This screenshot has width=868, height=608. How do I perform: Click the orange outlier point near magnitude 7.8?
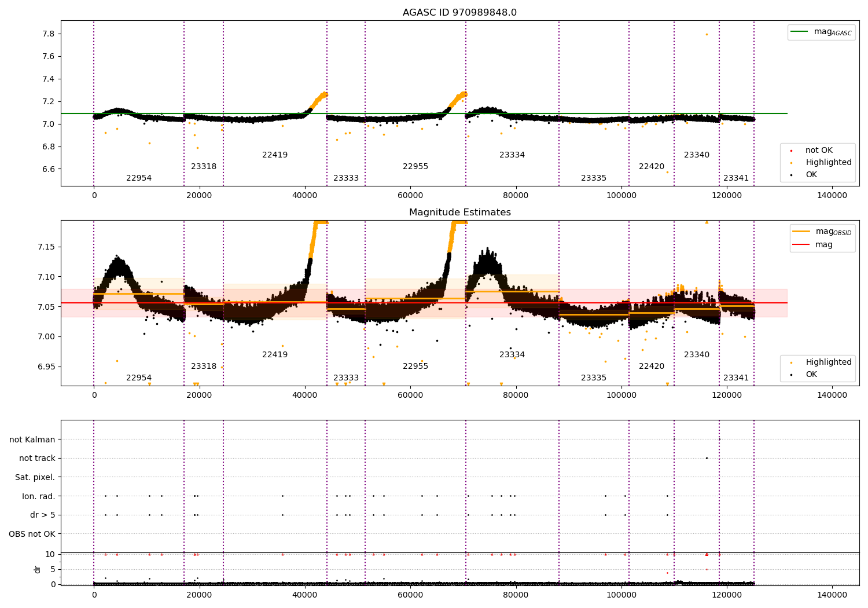tap(707, 34)
